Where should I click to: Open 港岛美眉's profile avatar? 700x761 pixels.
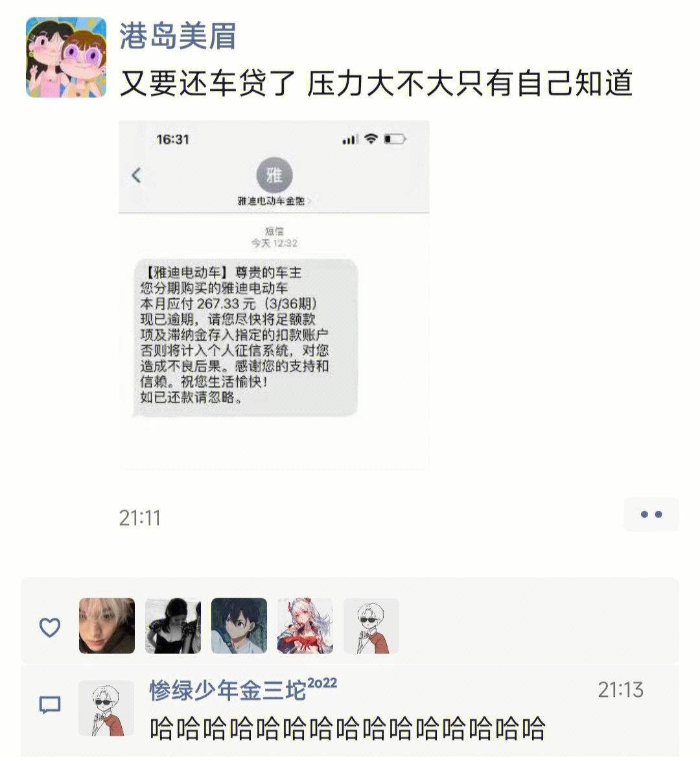[x=66, y=57]
